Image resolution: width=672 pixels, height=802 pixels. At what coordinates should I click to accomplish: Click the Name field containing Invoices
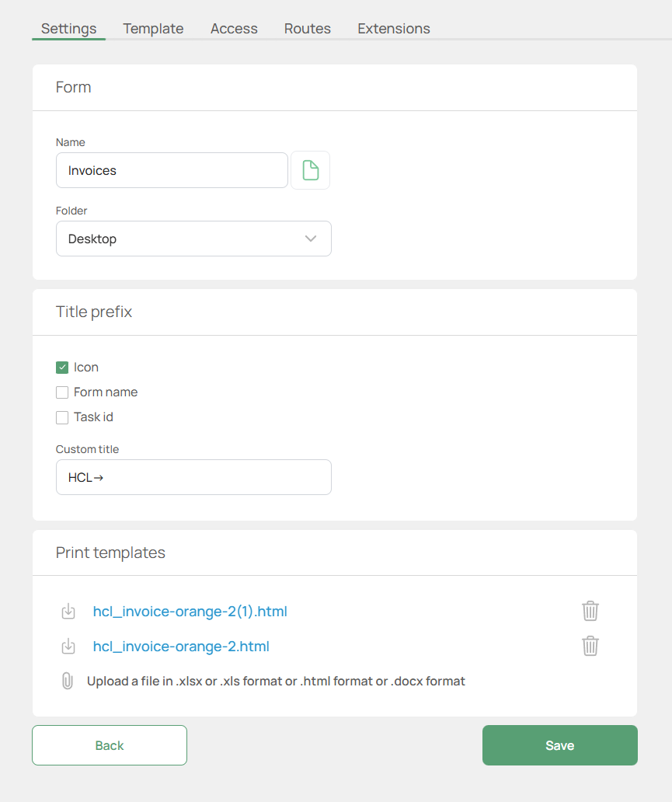click(x=171, y=169)
